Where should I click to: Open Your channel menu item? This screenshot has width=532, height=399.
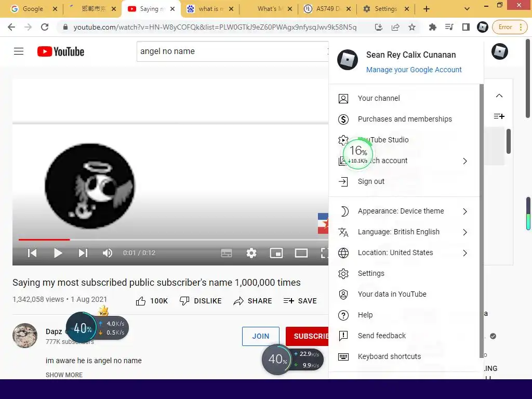404,98
